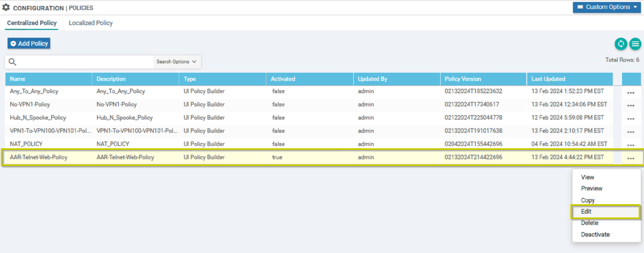644x253 pixels.
Task: Select the AAR-Telnet-Web-Policy name cell
Action: coord(38,157)
